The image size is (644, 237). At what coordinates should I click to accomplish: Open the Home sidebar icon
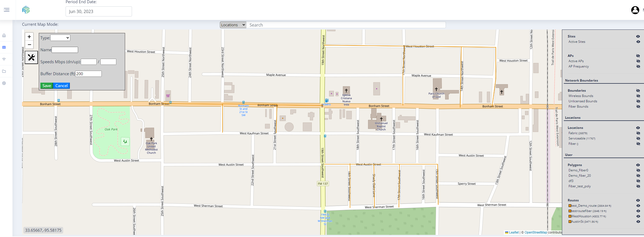click(4, 35)
